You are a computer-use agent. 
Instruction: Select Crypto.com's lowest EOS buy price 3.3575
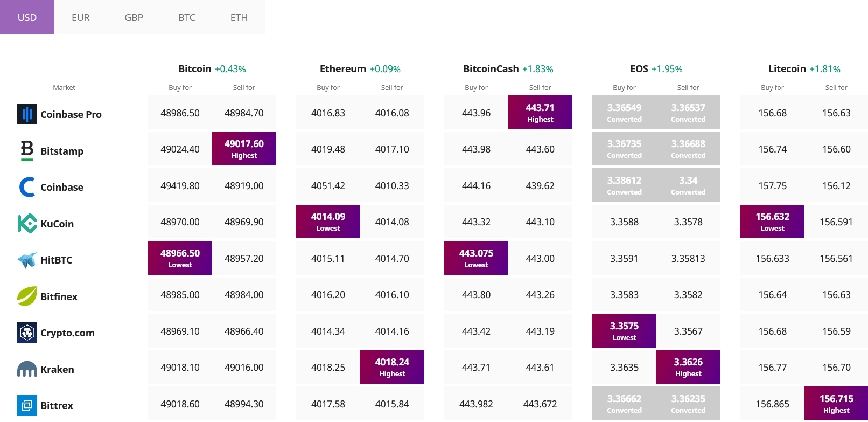tap(624, 330)
